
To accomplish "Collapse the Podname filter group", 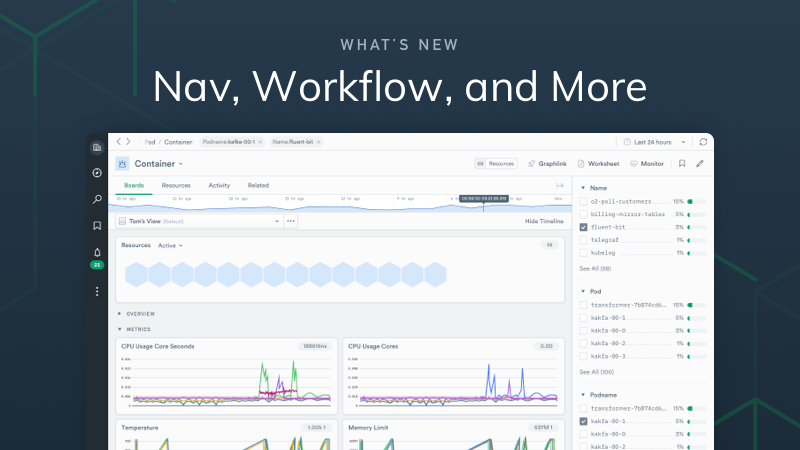I will click(x=583, y=395).
